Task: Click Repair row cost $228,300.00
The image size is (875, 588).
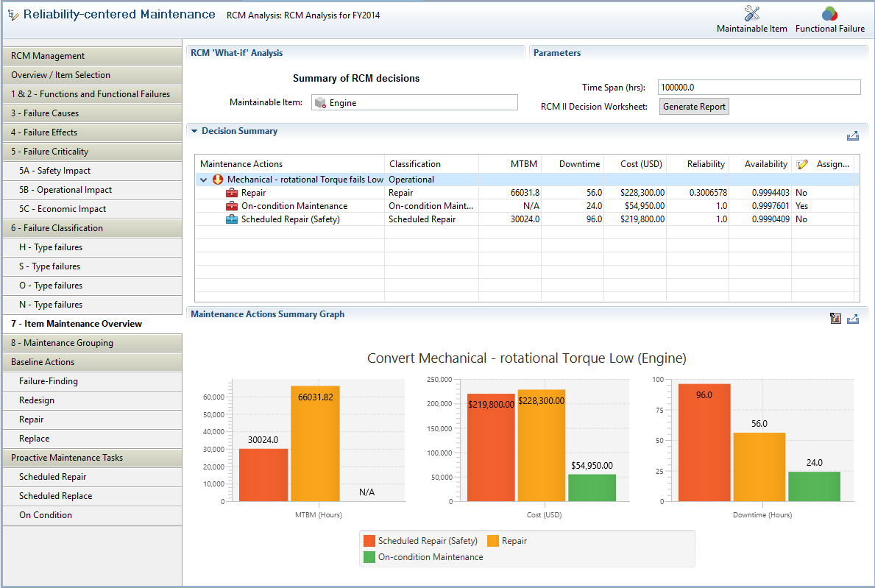Action: [x=642, y=193]
